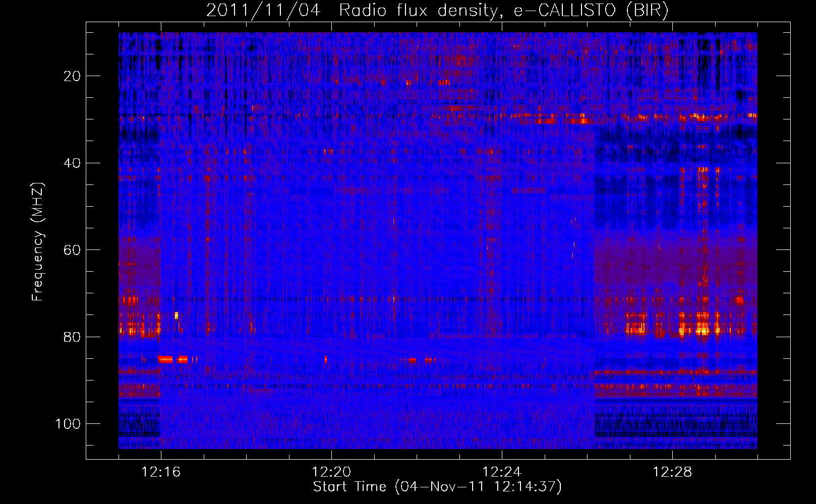Click the 60 frequency axis tick label
The image size is (816, 504).
(x=73, y=250)
